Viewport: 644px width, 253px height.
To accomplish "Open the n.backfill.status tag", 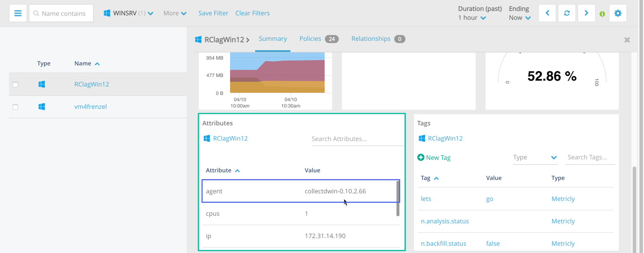I will click(444, 244).
